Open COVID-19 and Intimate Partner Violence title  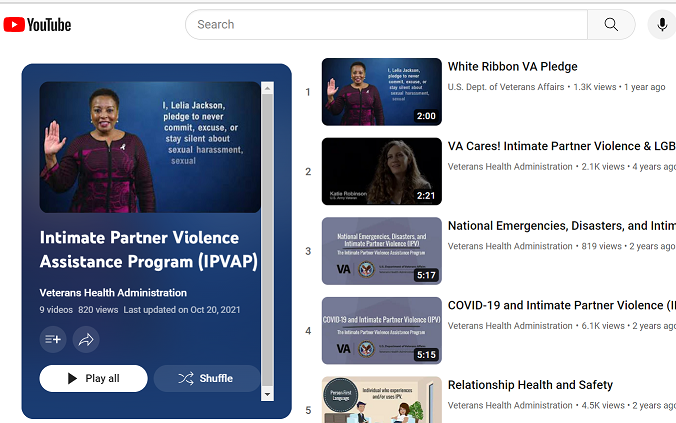pyautogui.click(x=562, y=305)
